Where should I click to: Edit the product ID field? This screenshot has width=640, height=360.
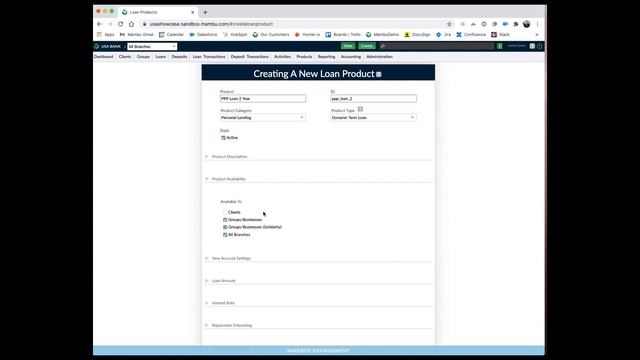click(373, 99)
